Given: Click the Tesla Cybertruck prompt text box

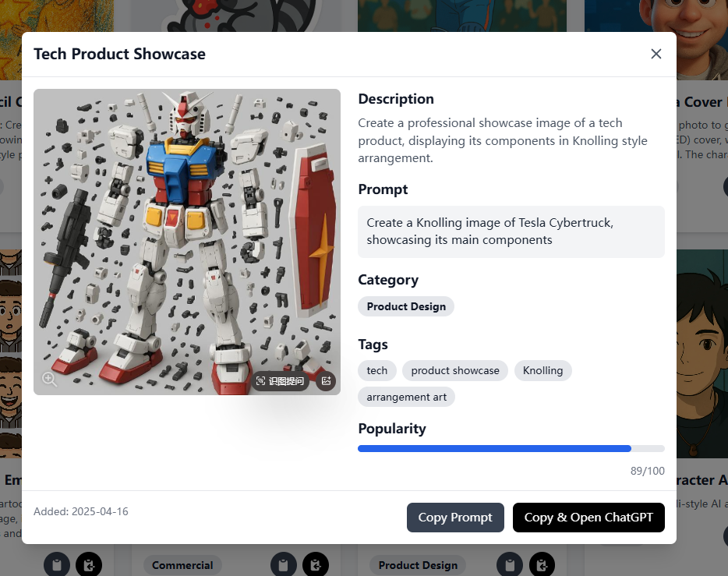Looking at the screenshot, I should pos(511,231).
